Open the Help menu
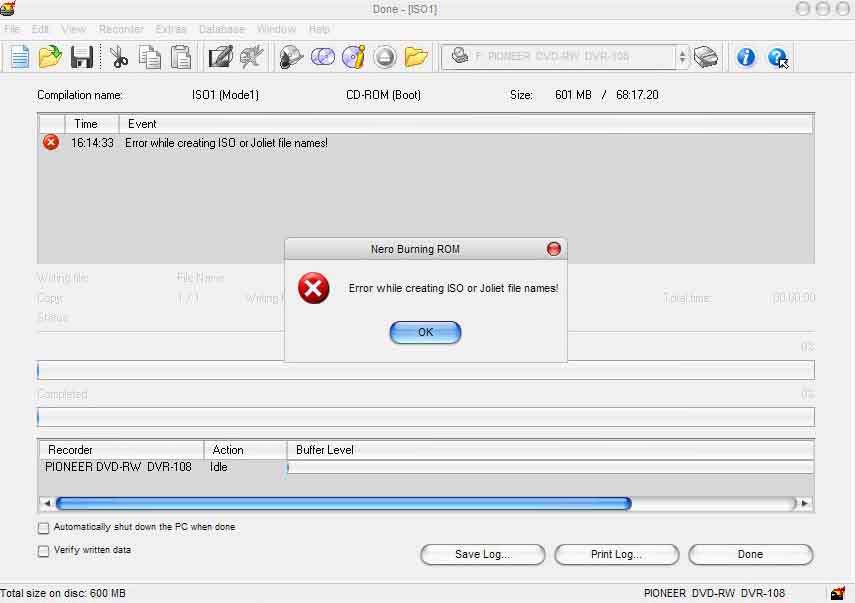 pos(319,29)
